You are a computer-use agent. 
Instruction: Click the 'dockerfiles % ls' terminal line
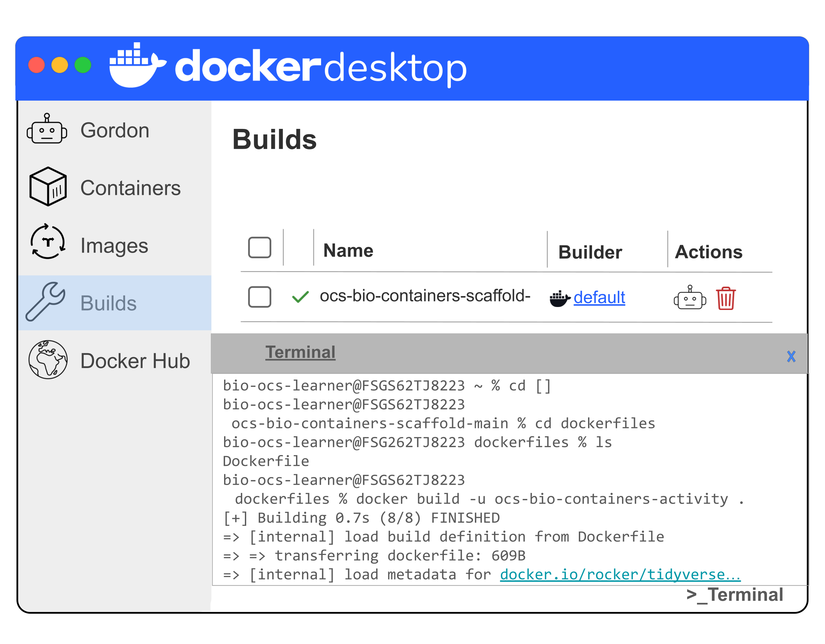point(417,442)
